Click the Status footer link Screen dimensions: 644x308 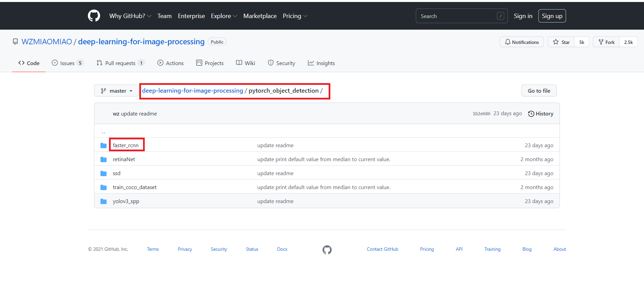[252, 249]
